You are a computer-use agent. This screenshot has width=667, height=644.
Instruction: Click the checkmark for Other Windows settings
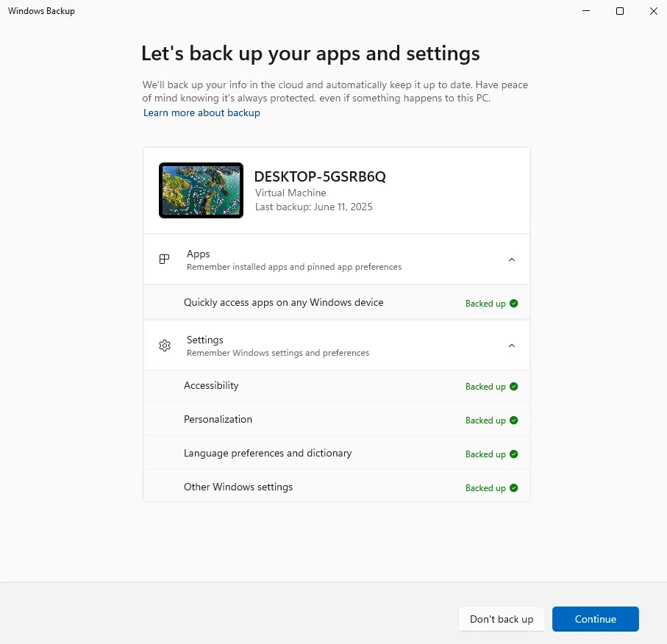coord(514,487)
